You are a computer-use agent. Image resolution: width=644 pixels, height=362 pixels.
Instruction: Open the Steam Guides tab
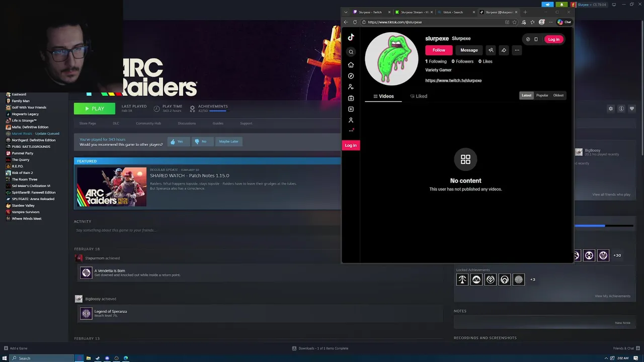[218, 123]
